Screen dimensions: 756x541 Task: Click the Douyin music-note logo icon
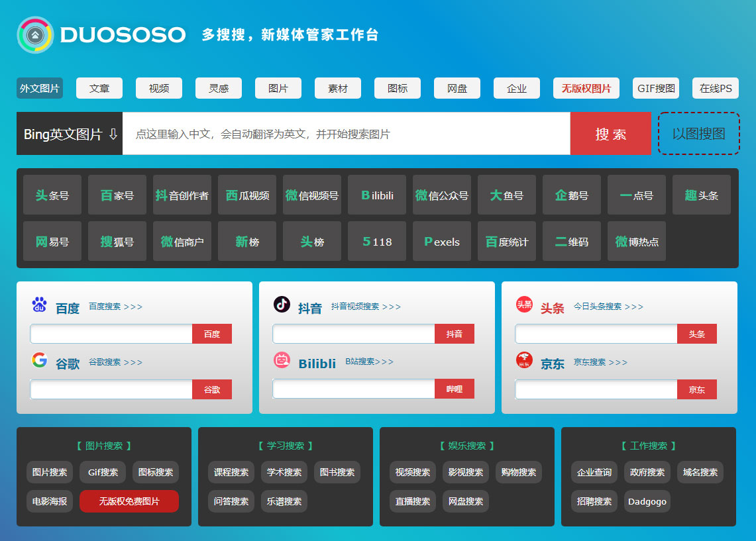click(x=282, y=305)
